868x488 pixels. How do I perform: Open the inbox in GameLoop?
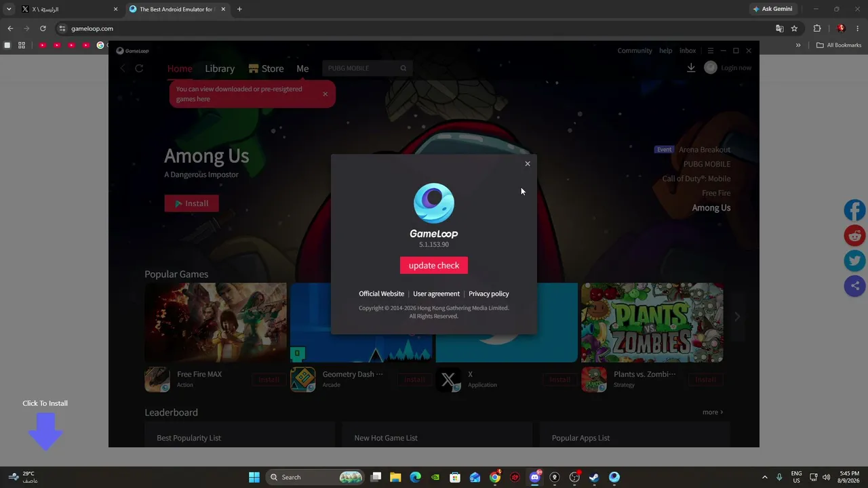tap(688, 51)
